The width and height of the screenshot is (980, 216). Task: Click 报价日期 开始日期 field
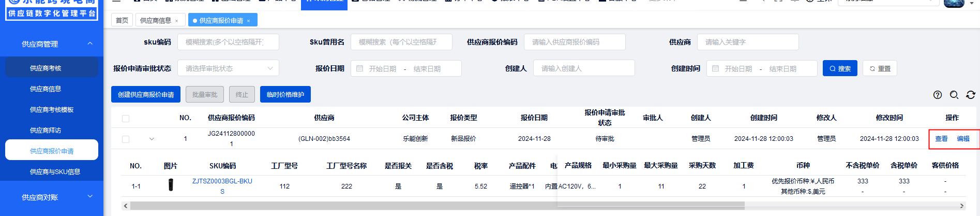pos(383,68)
